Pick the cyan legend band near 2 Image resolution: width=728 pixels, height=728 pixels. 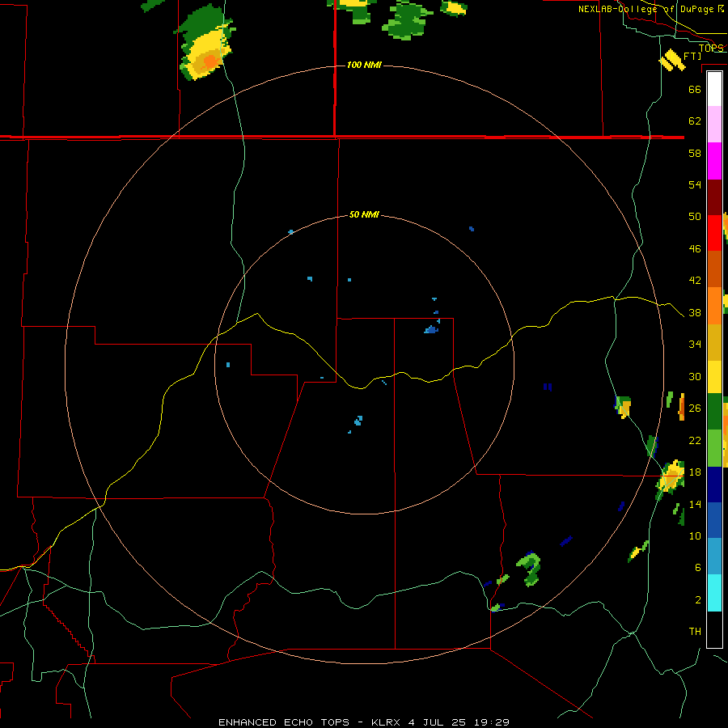714,593
